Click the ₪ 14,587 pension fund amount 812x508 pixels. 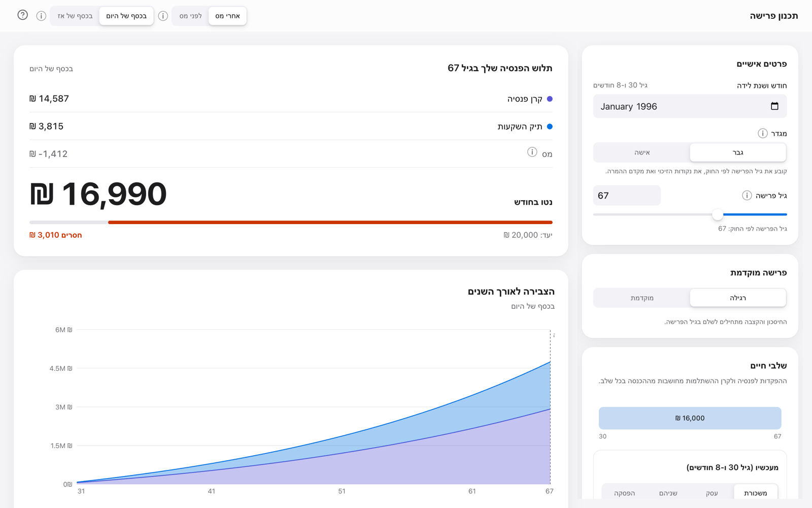coord(49,99)
